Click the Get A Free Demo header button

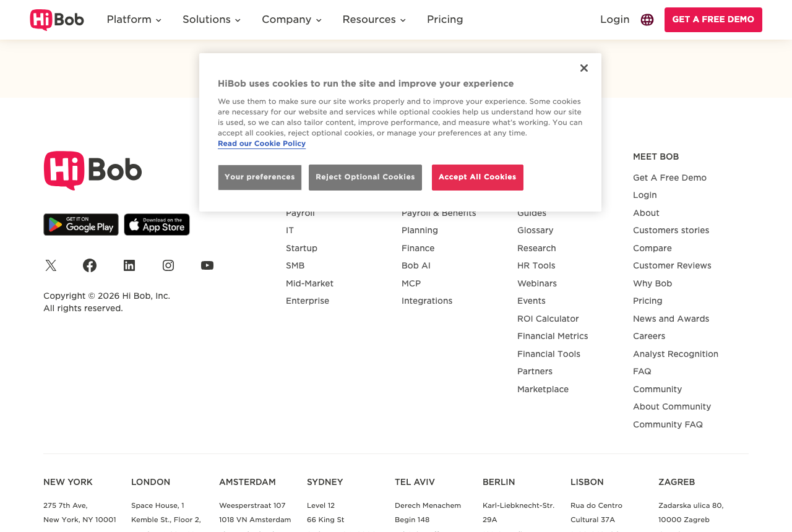coord(713,20)
